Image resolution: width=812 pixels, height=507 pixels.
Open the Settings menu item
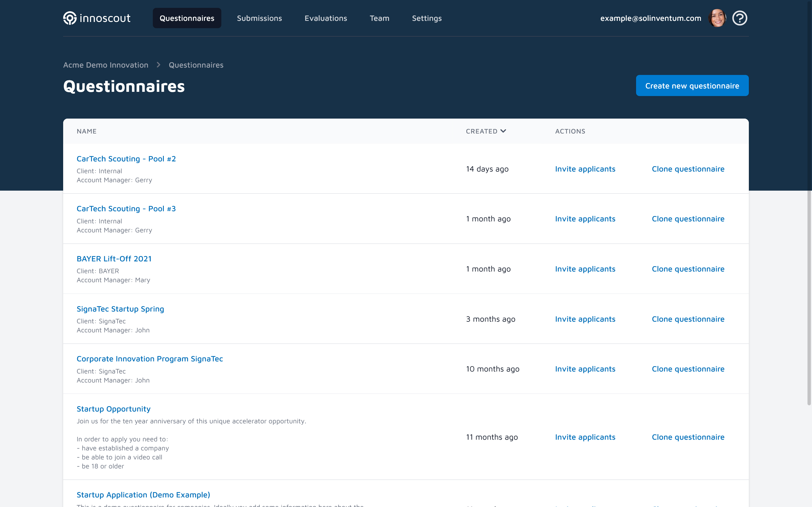[427, 18]
